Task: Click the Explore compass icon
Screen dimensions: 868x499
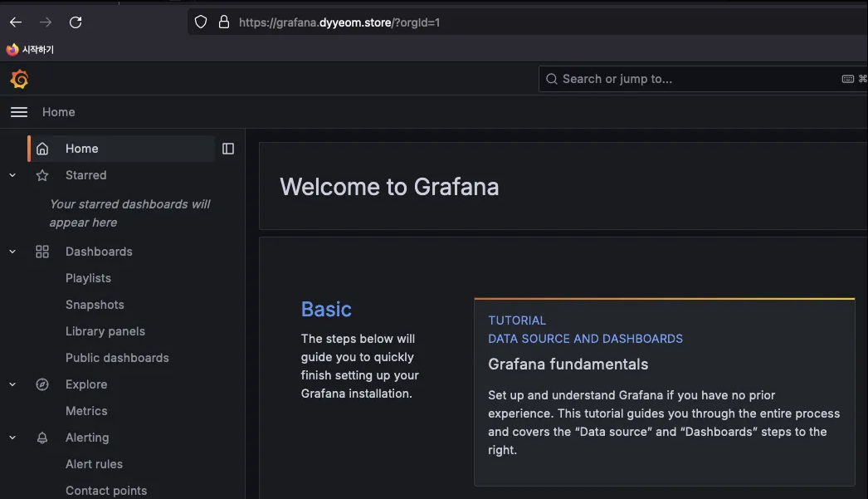Action: pyautogui.click(x=42, y=384)
